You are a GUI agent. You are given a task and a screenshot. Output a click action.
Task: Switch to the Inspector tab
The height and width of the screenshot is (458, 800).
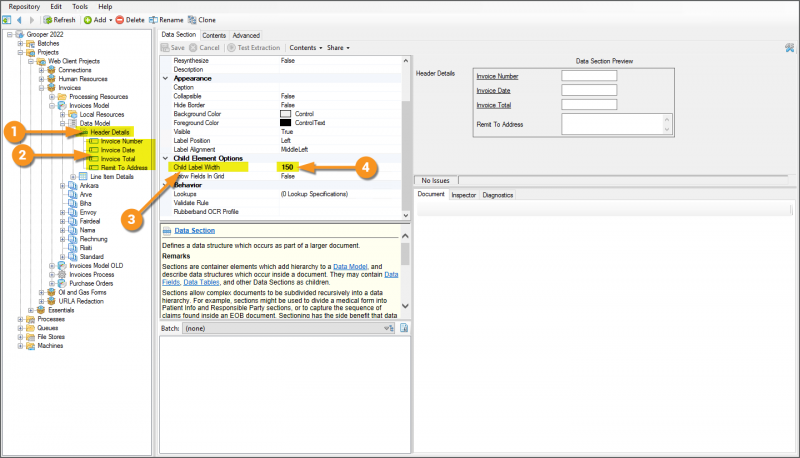point(463,195)
